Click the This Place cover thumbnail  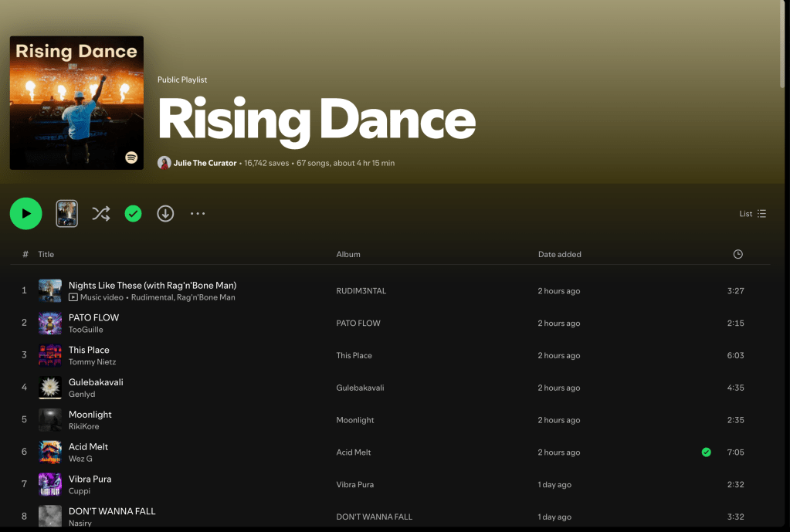pos(50,355)
